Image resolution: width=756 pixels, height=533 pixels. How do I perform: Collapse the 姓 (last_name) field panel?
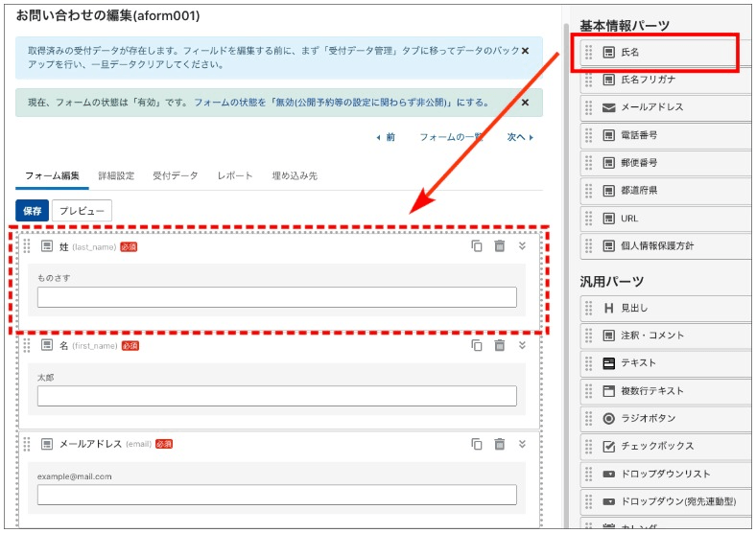[522, 245]
